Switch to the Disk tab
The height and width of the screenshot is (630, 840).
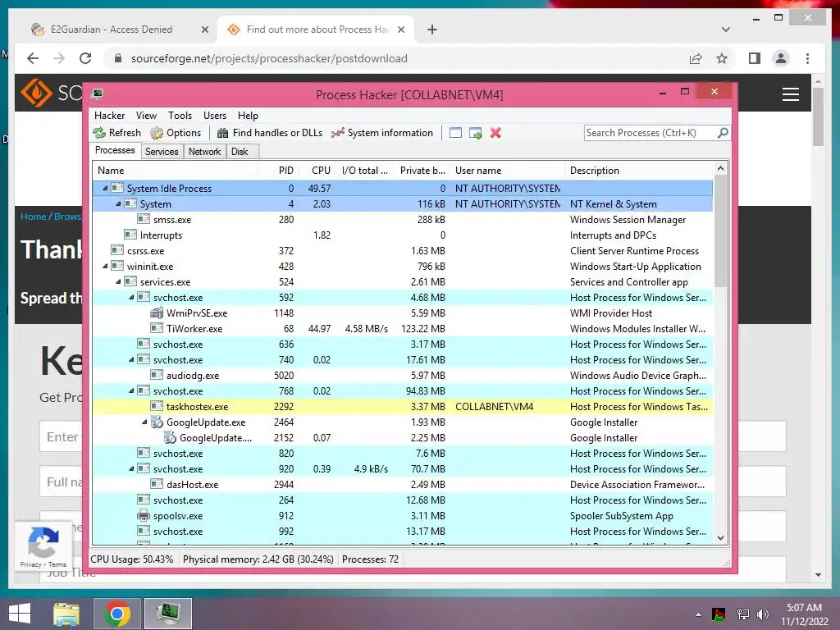point(240,152)
